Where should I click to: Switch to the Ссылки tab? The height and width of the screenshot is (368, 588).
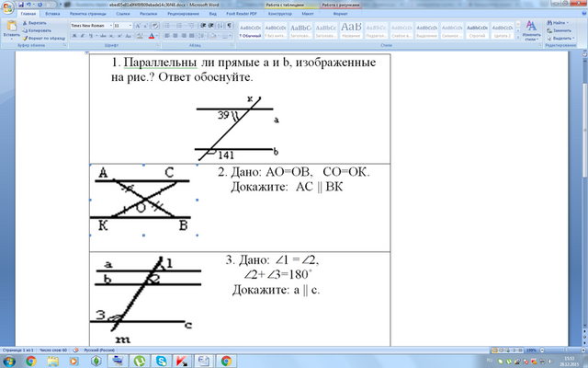coord(123,14)
